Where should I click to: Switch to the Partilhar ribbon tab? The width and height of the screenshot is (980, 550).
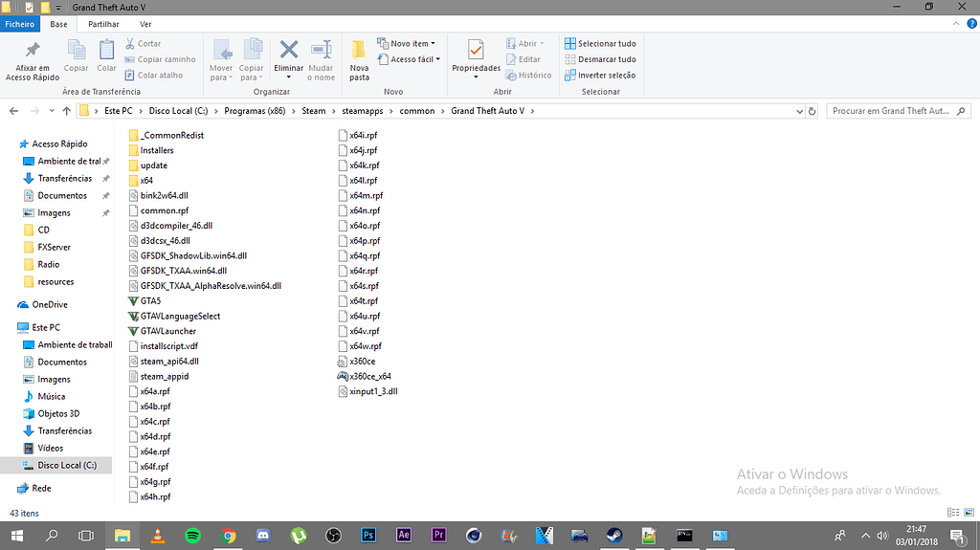[x=103, y=24]
